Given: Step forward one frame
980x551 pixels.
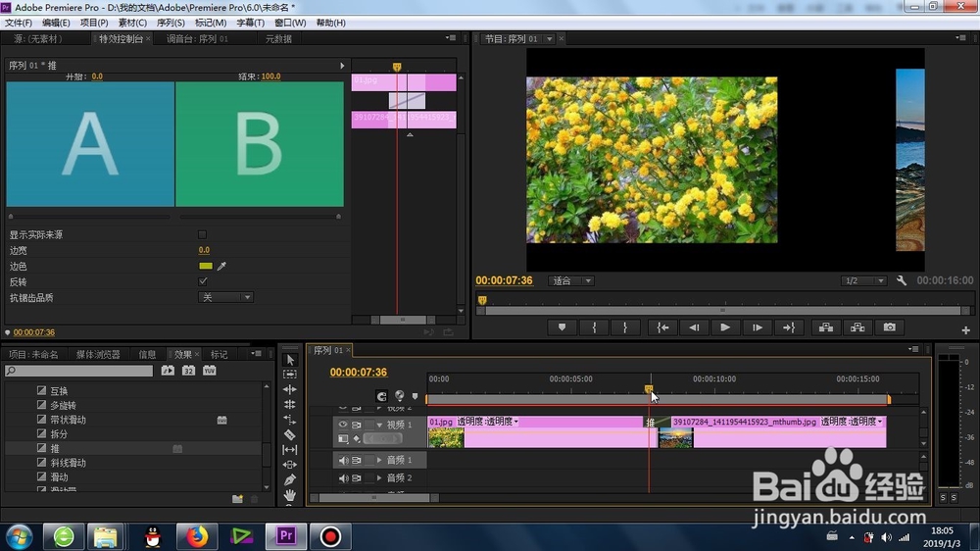Looking at the screenshot, I should (757, 327).
